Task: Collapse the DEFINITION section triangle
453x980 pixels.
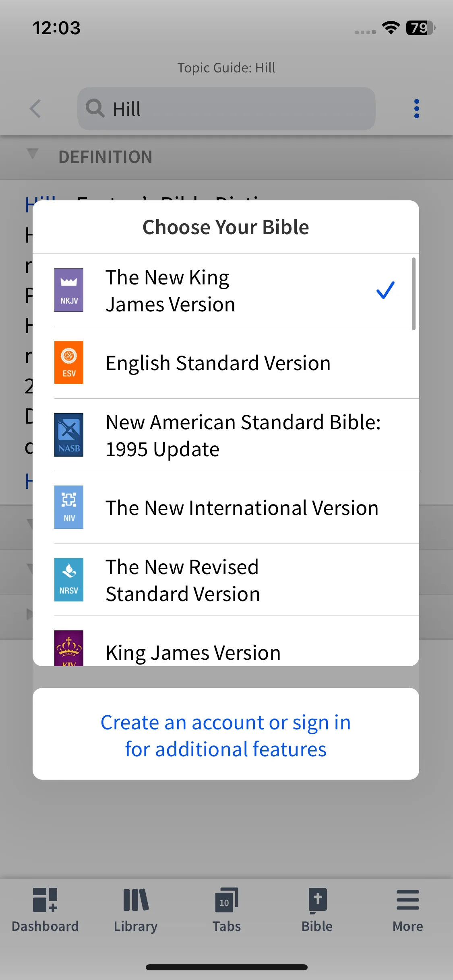Action: (x=32, y=154)
